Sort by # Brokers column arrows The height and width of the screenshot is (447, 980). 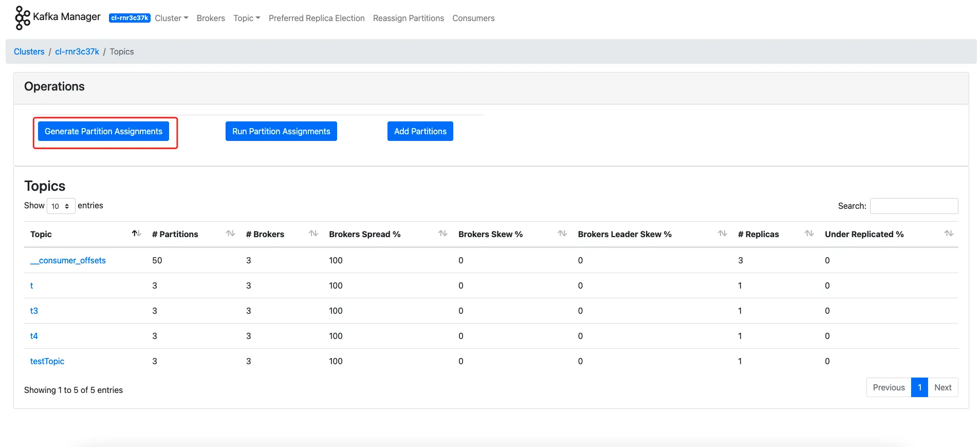pyautogui.click(x=313, y=234)
